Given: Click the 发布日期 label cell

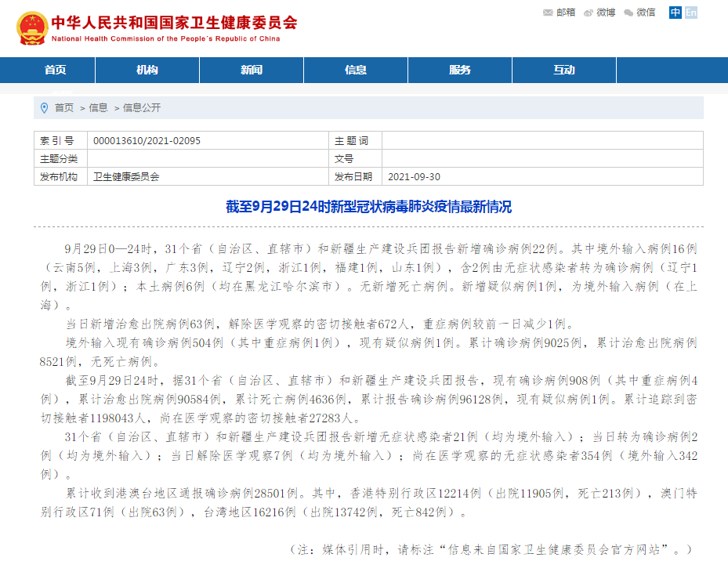Looking at the screenshot, I should point(355,176).
